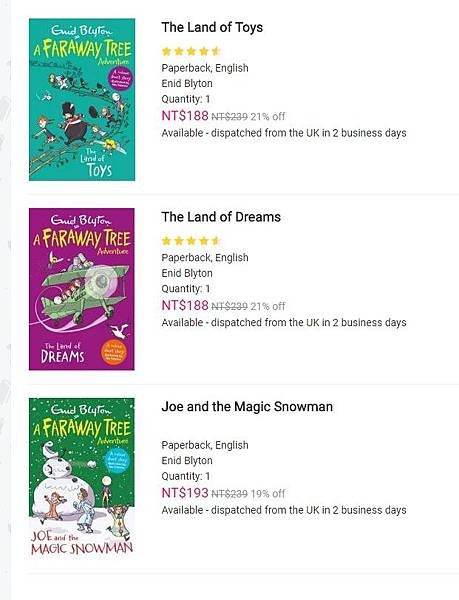Screen dimensions: 459x600
Task: Click NT$193 price for Magic Snowman
Action: [x=185, y=493]
